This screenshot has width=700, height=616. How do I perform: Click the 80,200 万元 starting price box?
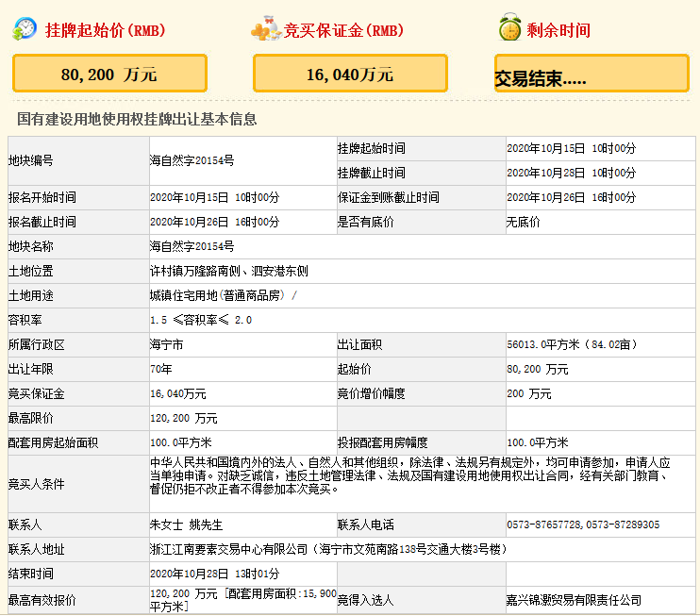coord(108,74)
